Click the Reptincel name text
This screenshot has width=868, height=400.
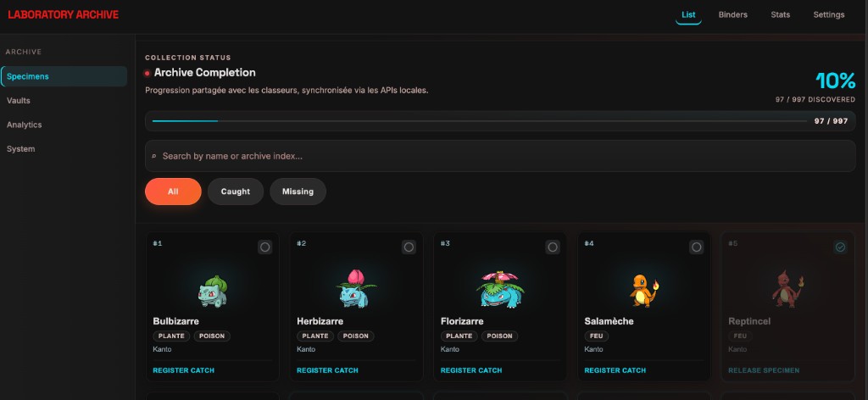tap(749, 321)
